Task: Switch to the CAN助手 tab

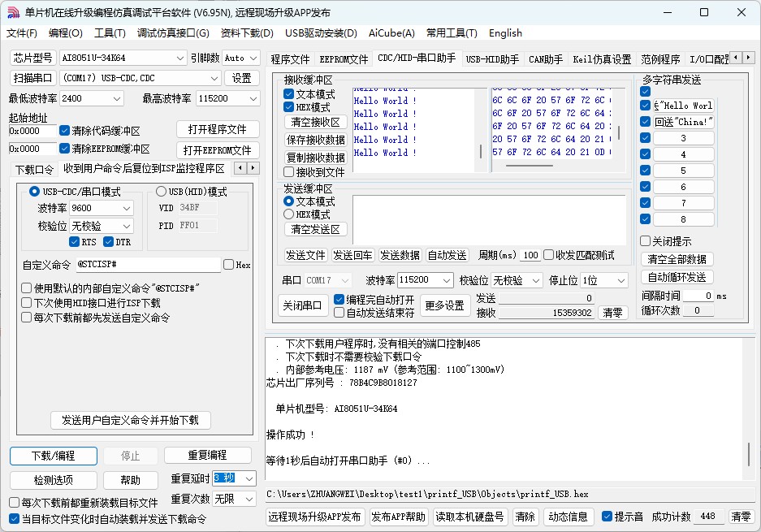Action: (x=545, y=59)
